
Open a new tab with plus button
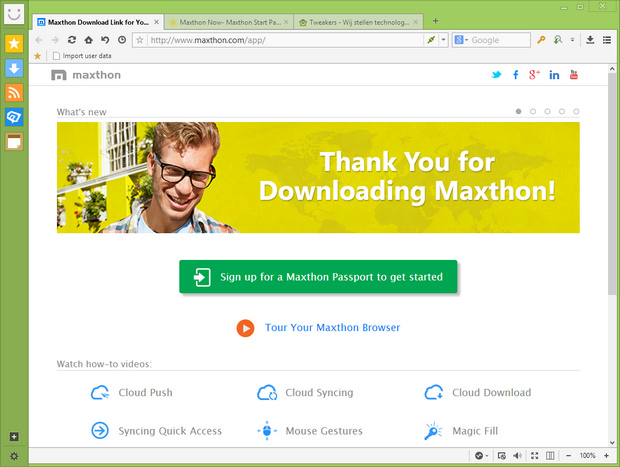coord(435,21)
